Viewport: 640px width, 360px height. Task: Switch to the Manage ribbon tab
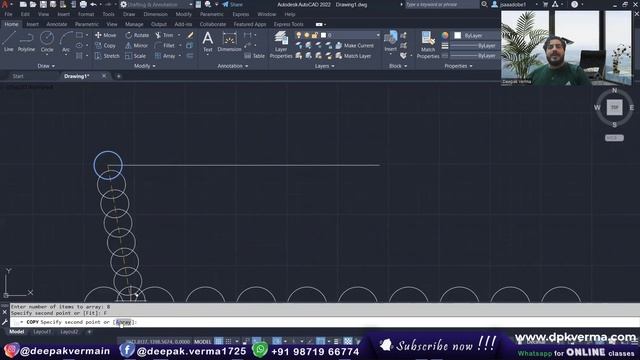pos(134,24)
